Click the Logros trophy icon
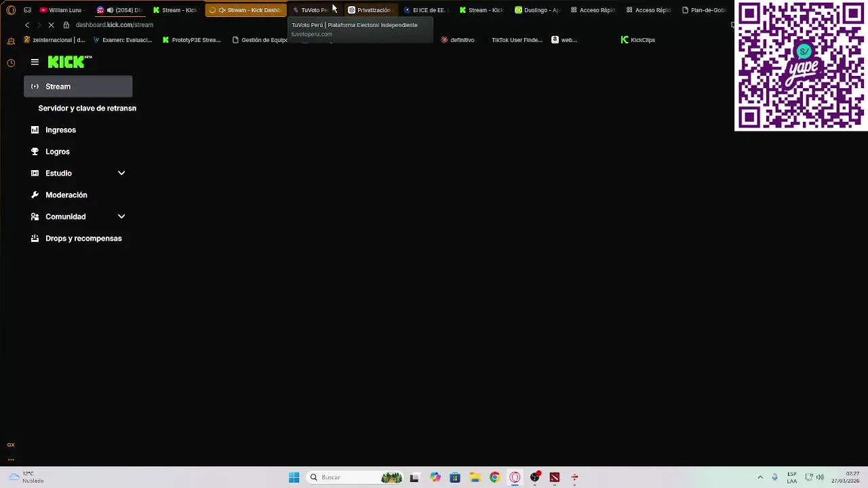 (x=35, y=151)
